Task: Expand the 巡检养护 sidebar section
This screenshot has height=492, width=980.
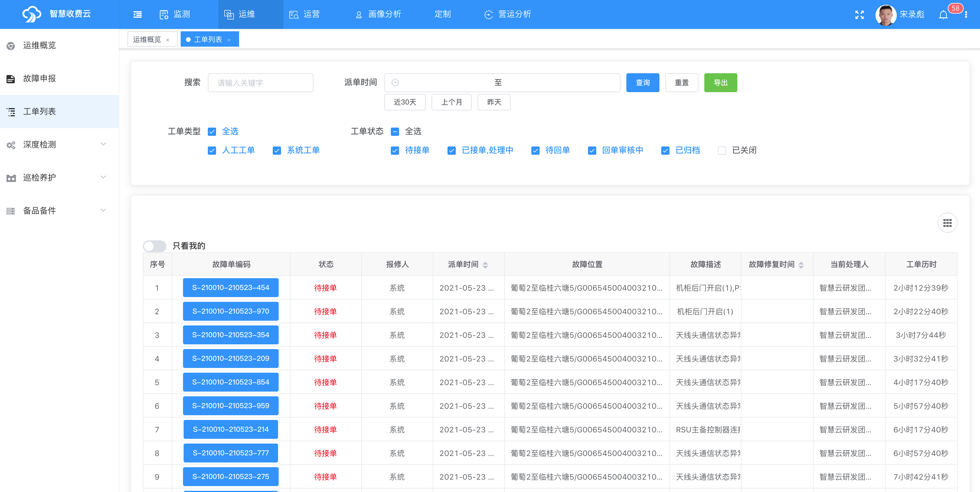Action: 59,178
